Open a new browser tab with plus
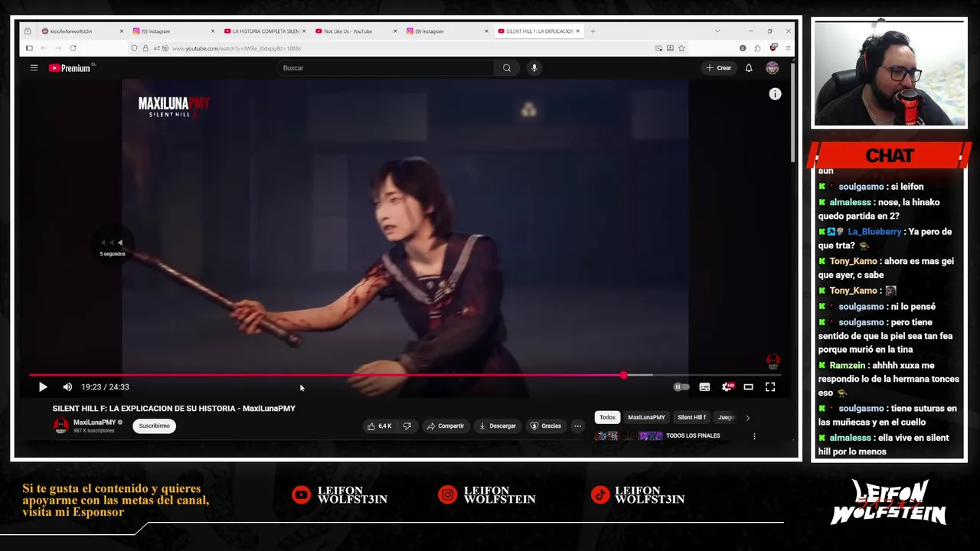This screenshot has width=980, height=551. [x=593, y=31]
